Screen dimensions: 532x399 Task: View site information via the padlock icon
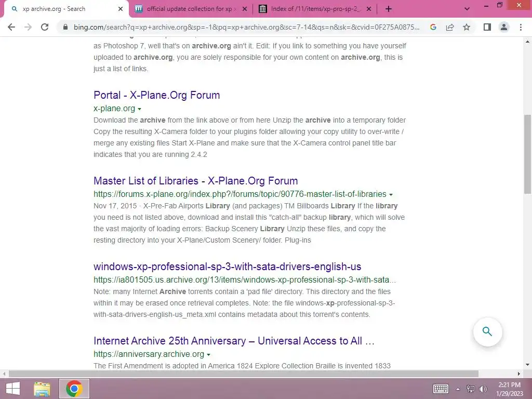click(x=65, y=27)
